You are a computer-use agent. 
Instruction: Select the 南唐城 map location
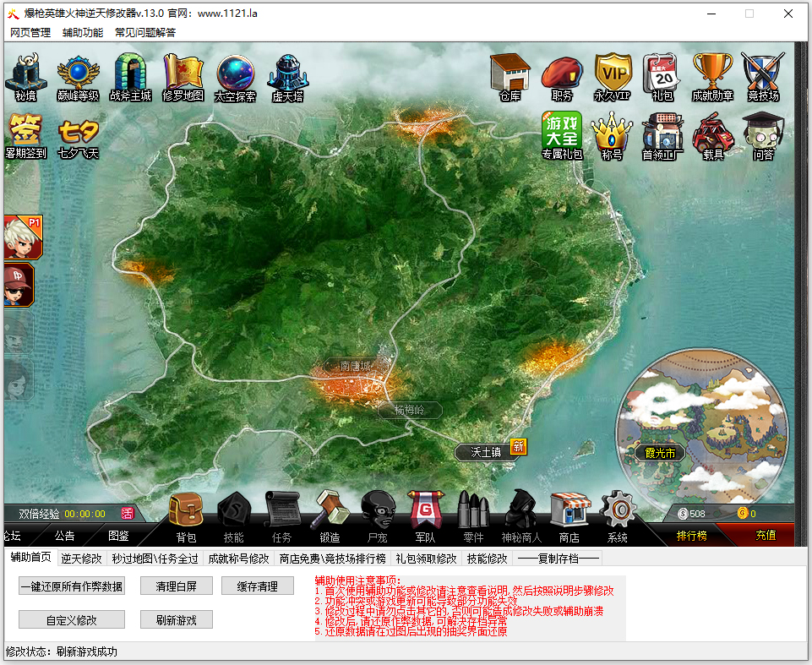click(x=355, y=366)
